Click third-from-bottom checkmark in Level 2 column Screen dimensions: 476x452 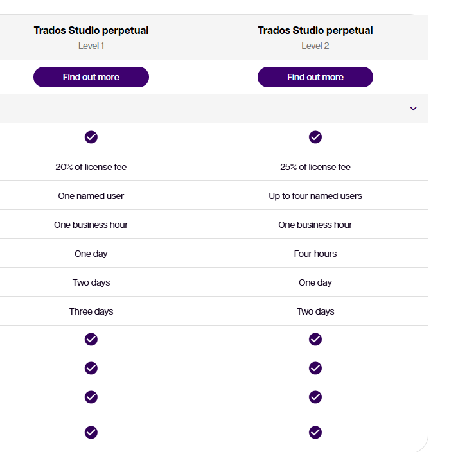(x=315, y=368)
